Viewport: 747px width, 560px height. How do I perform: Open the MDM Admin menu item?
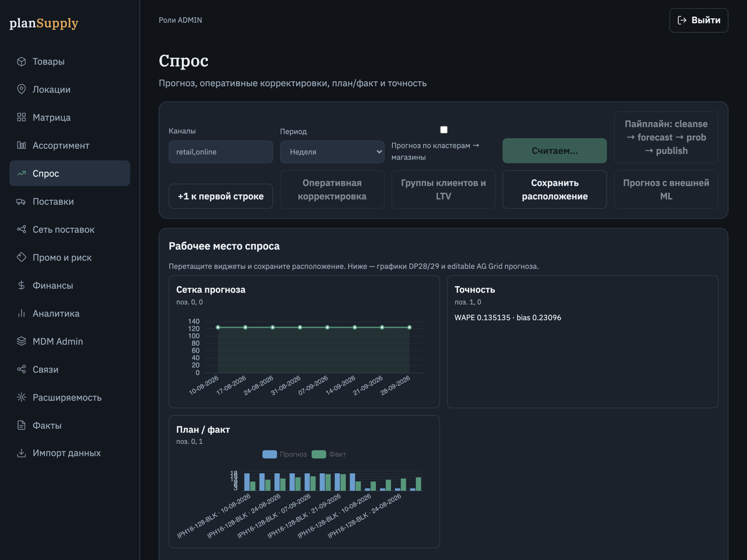[69, 341]
